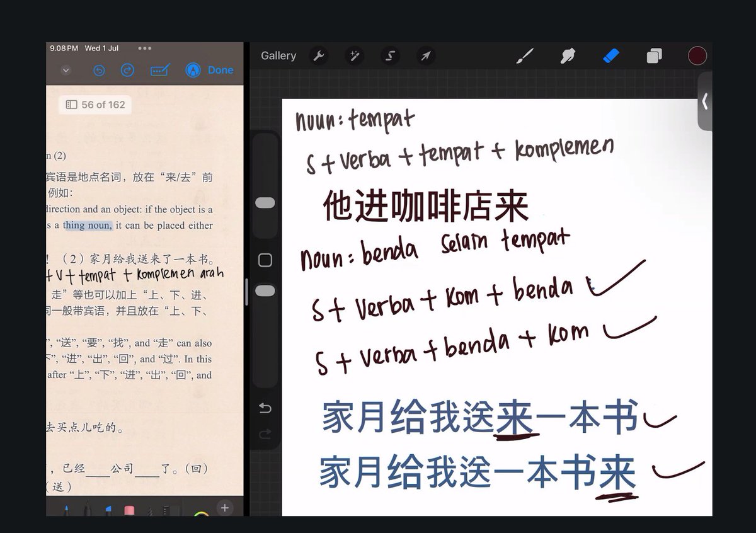Tap the canvas text 他进咖啡店来
756x533 pixels.
[426, 205]
